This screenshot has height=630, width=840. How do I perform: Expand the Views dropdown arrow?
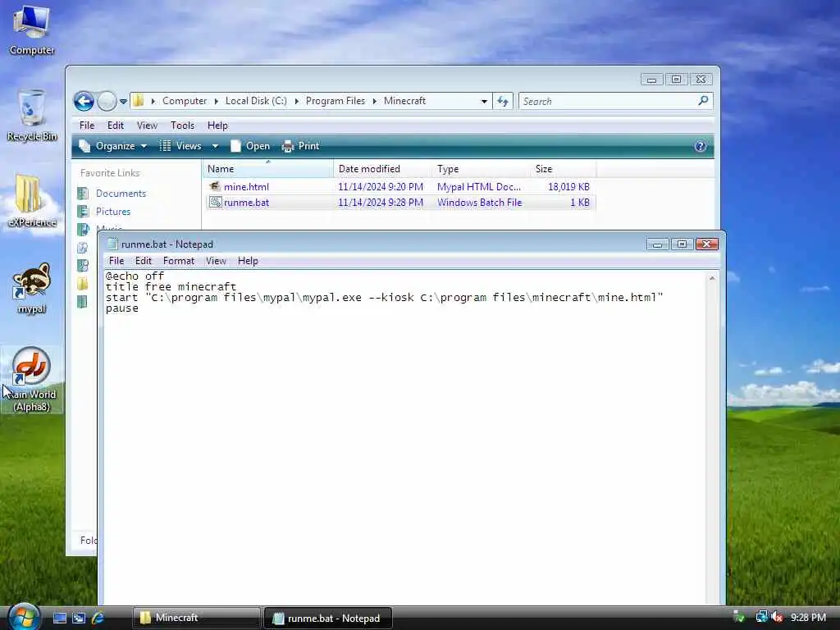point(215,146)
